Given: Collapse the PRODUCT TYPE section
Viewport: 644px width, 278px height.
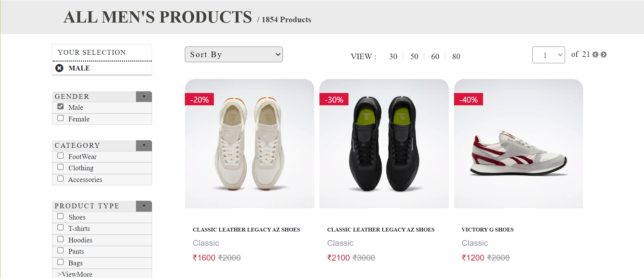Looking at the screenshot, I should 144,206.
